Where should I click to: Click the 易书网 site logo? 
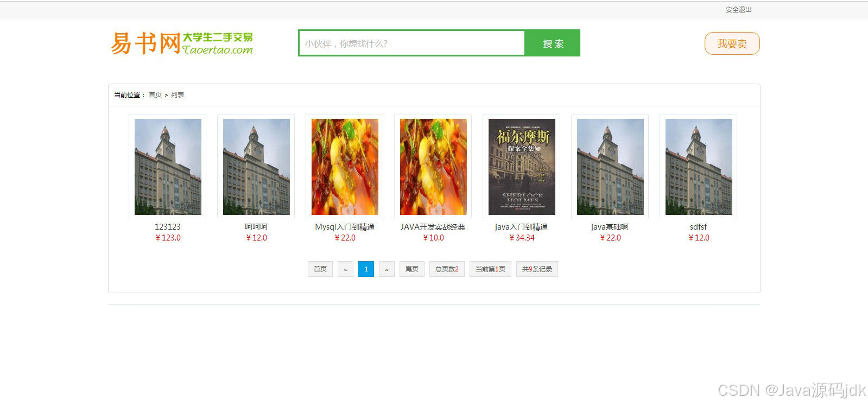click(x=182, y=43)
